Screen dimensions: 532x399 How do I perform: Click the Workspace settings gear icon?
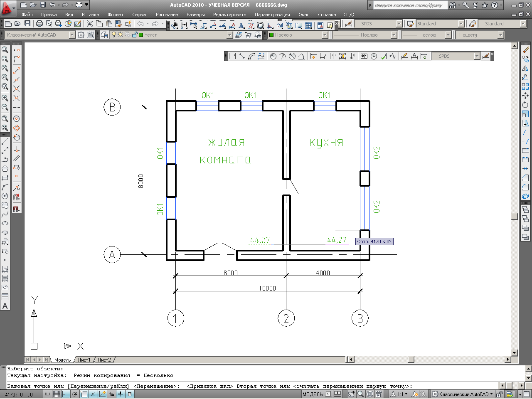(x=81, y=35)
